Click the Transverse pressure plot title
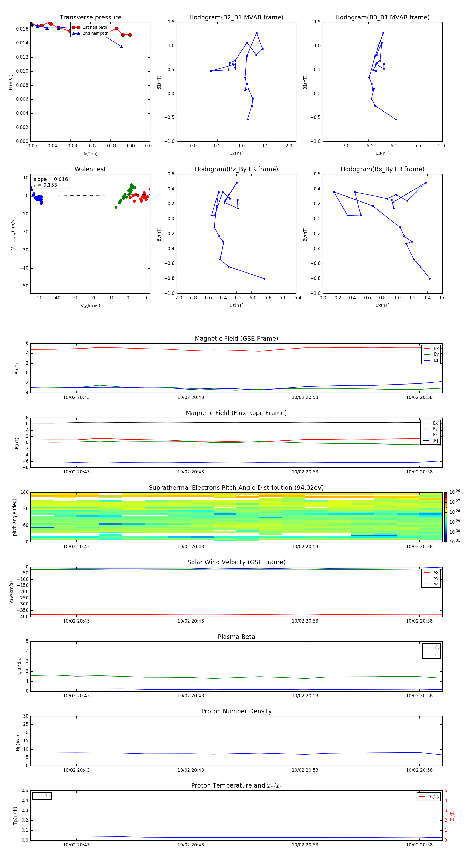The image size is (473, 868). (x=90, y=18)
